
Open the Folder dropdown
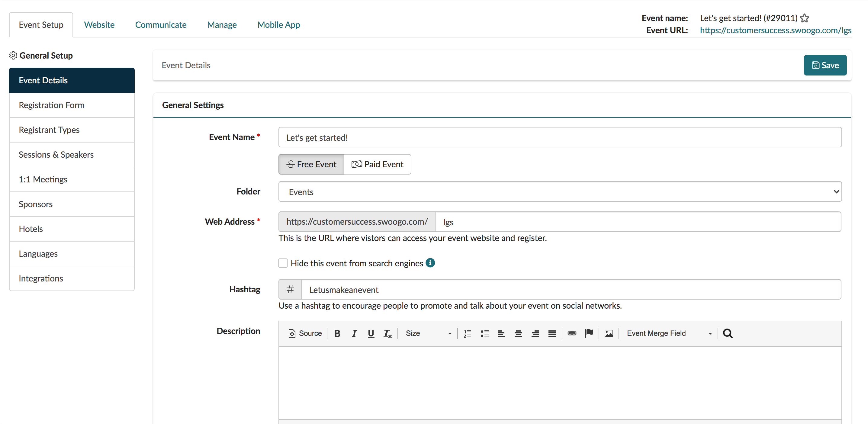point(560,192)
